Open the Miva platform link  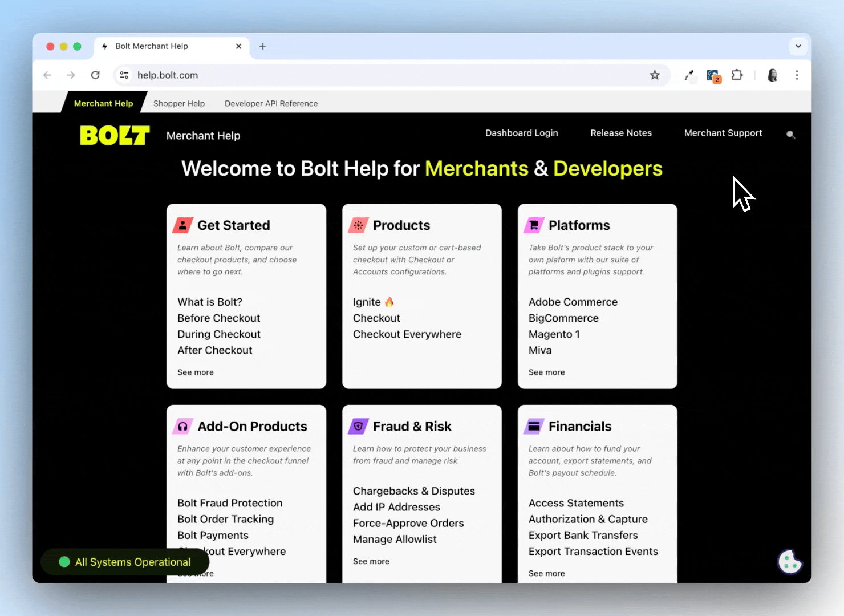click(540, 350)
